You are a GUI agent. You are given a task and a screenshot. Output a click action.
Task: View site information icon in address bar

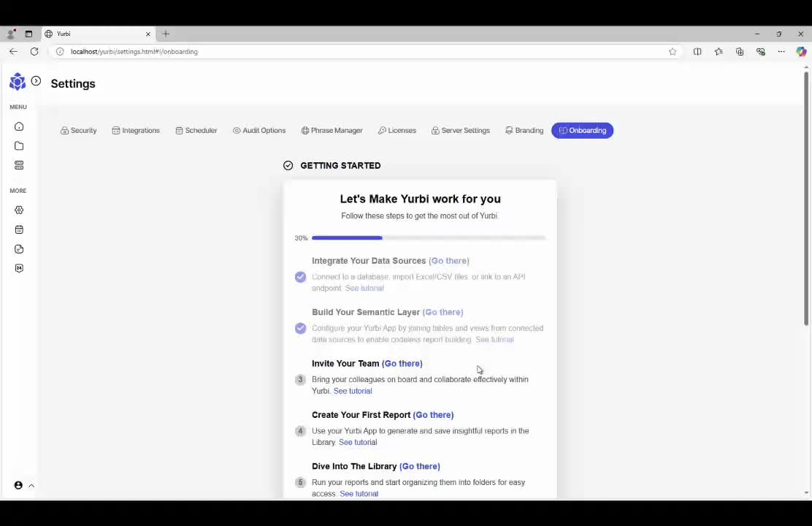(60, 51)
